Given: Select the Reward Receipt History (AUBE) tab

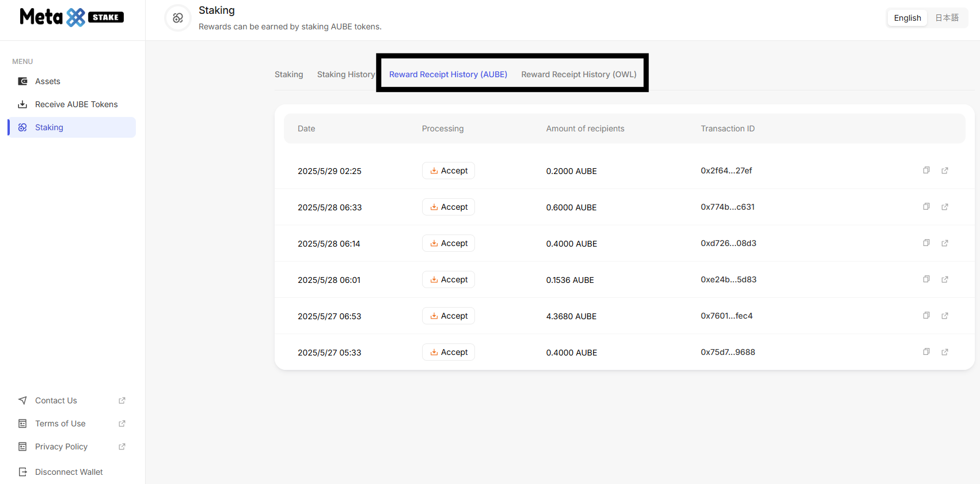Looking at the screenshot, I should pos(448,74).
